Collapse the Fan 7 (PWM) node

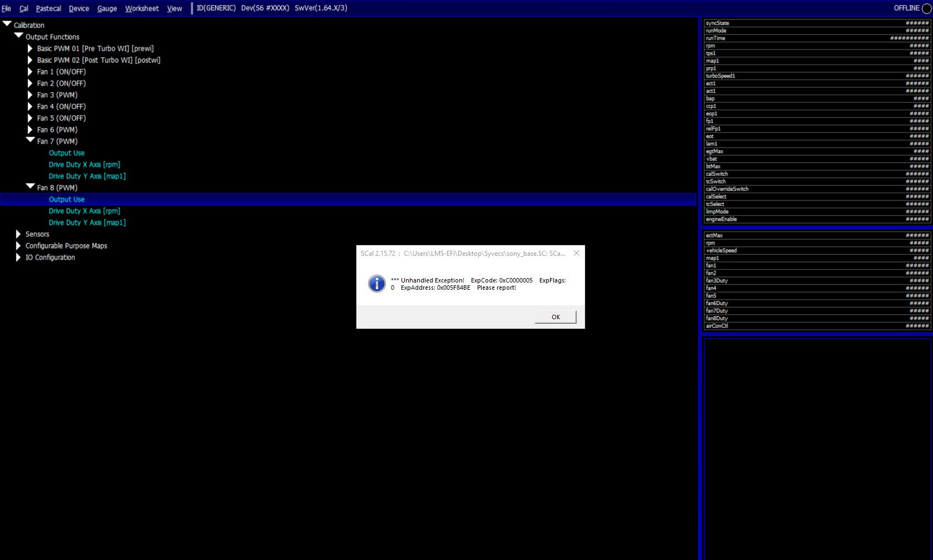[x=31, y=140]
